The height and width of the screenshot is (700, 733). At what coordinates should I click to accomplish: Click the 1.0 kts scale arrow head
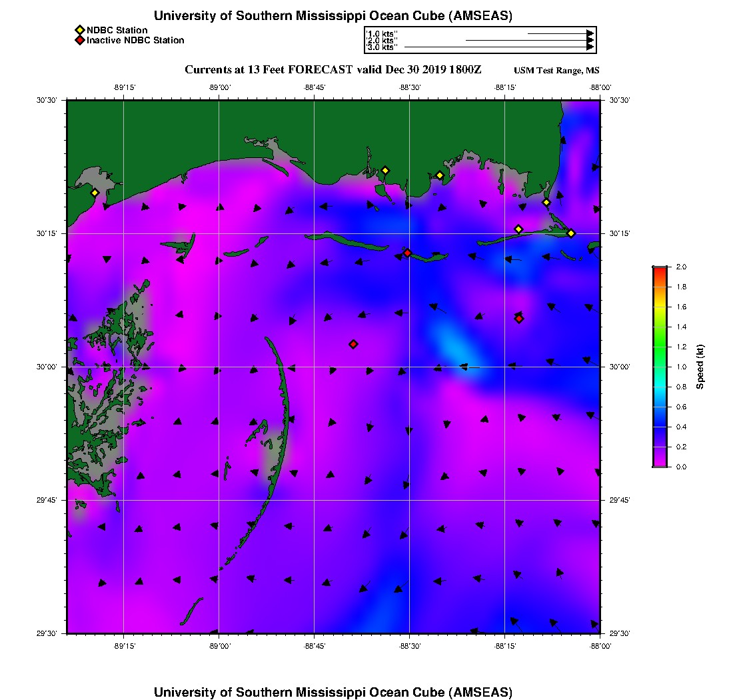(590, 34)
